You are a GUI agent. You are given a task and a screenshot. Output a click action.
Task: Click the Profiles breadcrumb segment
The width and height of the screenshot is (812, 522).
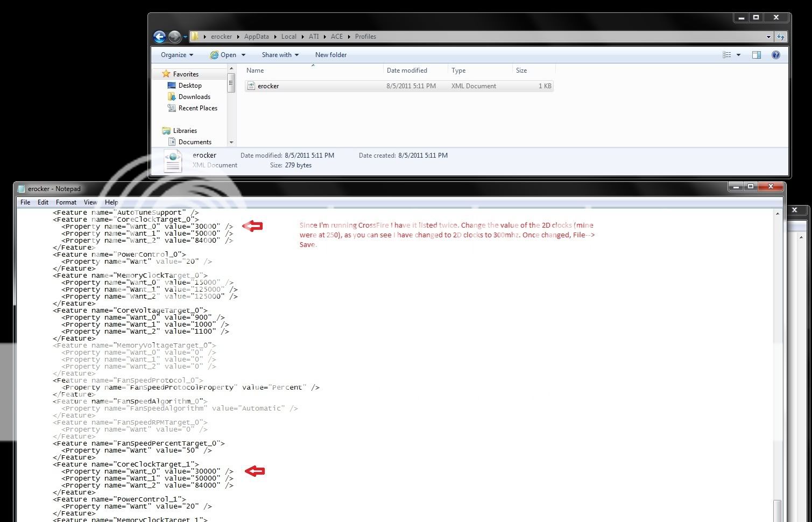coord(365,37)
